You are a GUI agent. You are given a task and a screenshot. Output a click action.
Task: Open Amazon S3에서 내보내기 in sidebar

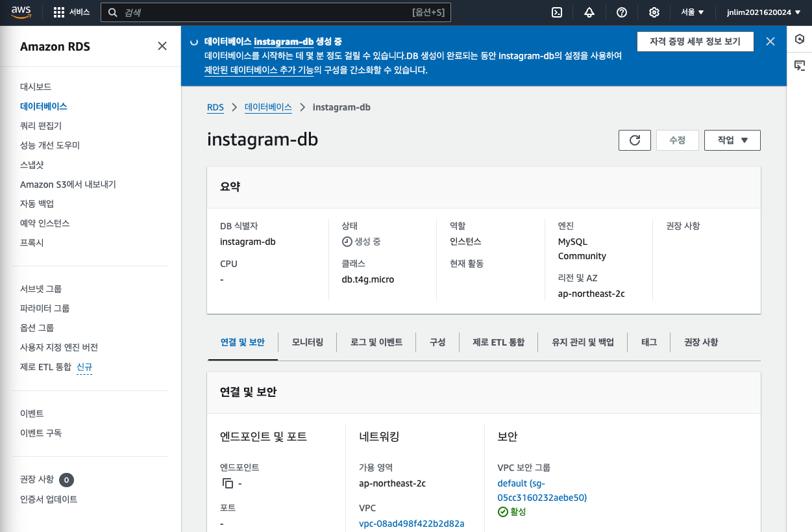(x=68, y=184)
